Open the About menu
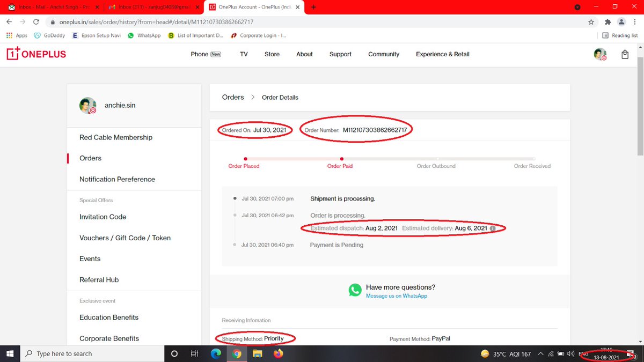Viewport: 644px width, 362px height. click(x=304, y=54)
